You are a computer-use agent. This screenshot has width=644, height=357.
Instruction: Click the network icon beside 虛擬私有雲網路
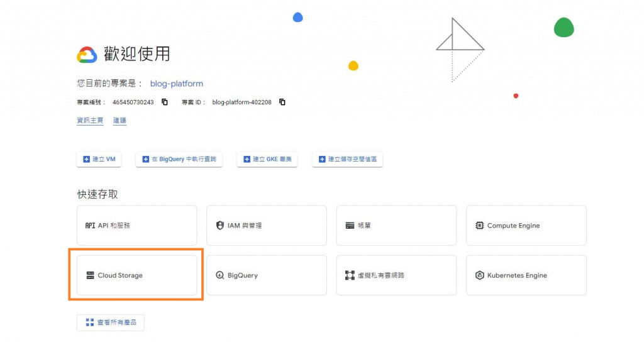(x=350, y=275)
